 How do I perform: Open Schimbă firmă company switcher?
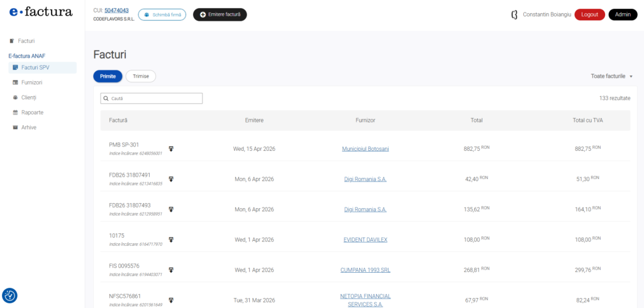click(162, 14)
